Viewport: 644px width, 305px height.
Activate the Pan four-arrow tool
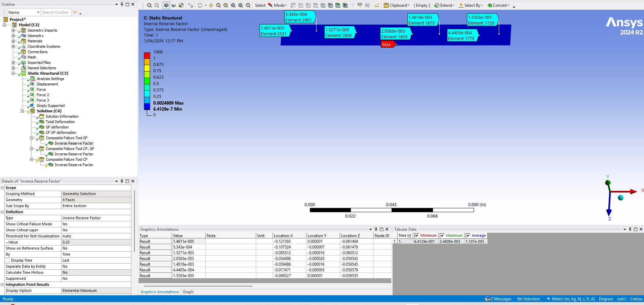pos(211,5)
